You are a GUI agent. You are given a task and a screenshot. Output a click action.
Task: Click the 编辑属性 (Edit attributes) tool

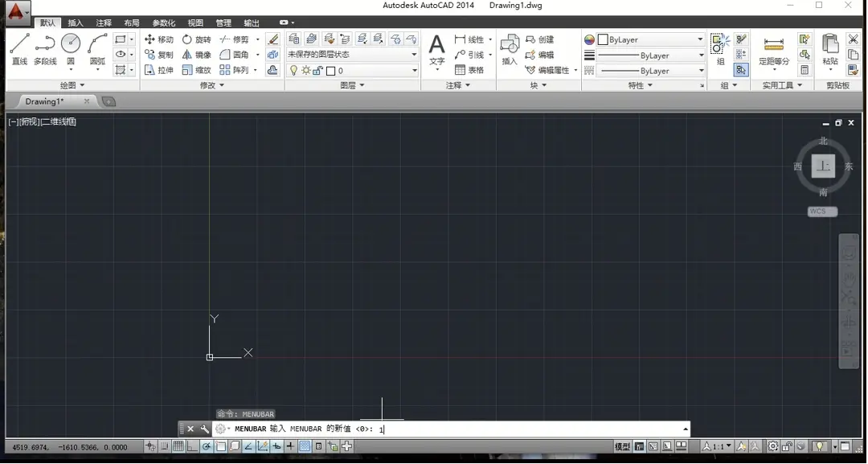click(x=547, y=70)
